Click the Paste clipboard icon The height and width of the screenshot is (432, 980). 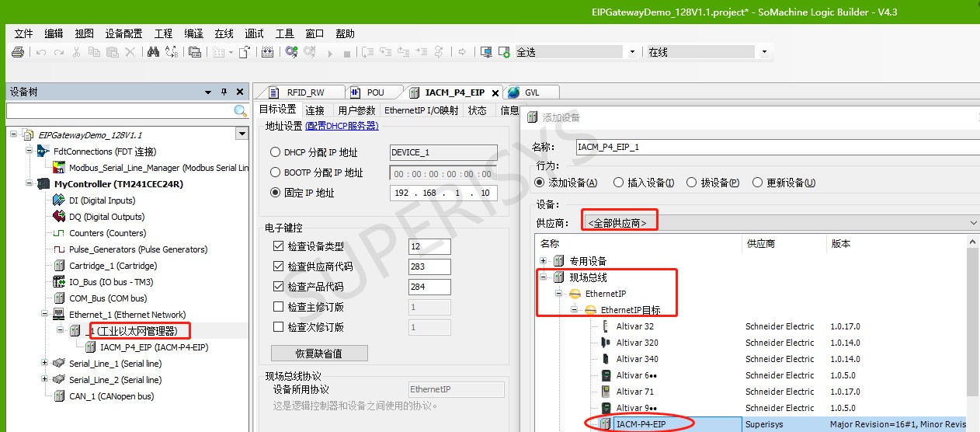click(x=113, y=52)
